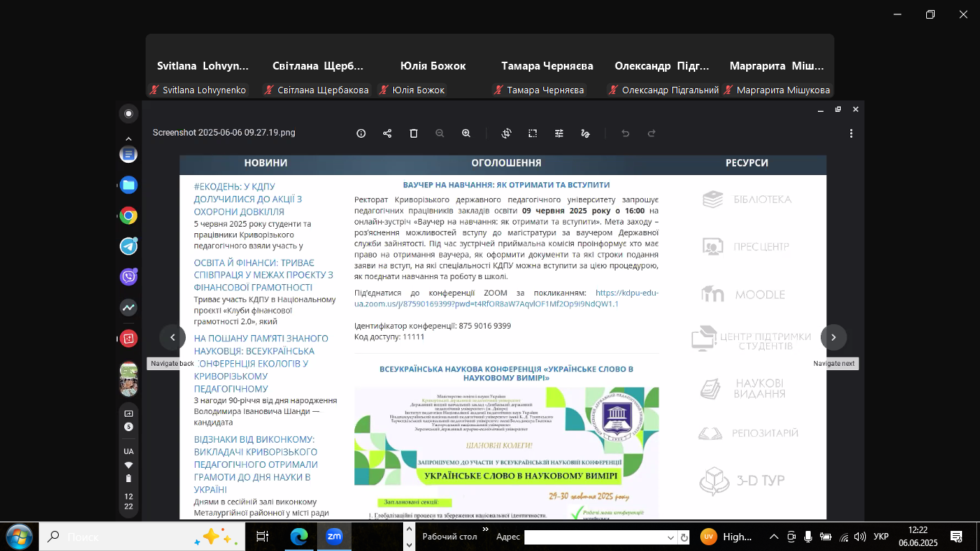Delete the screenshot with the trash icon

tap(414, 133)
